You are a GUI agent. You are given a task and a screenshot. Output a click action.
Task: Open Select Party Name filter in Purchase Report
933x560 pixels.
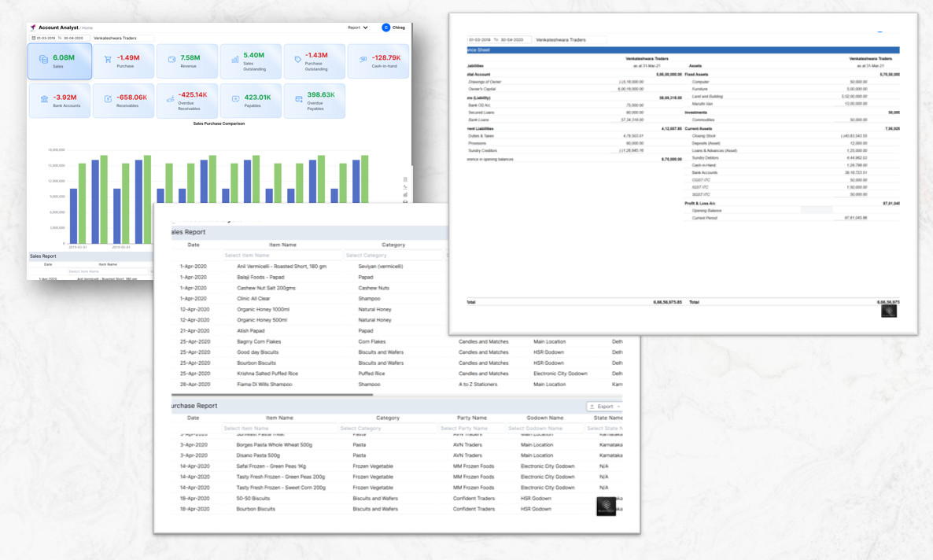[x=470, y=429]
